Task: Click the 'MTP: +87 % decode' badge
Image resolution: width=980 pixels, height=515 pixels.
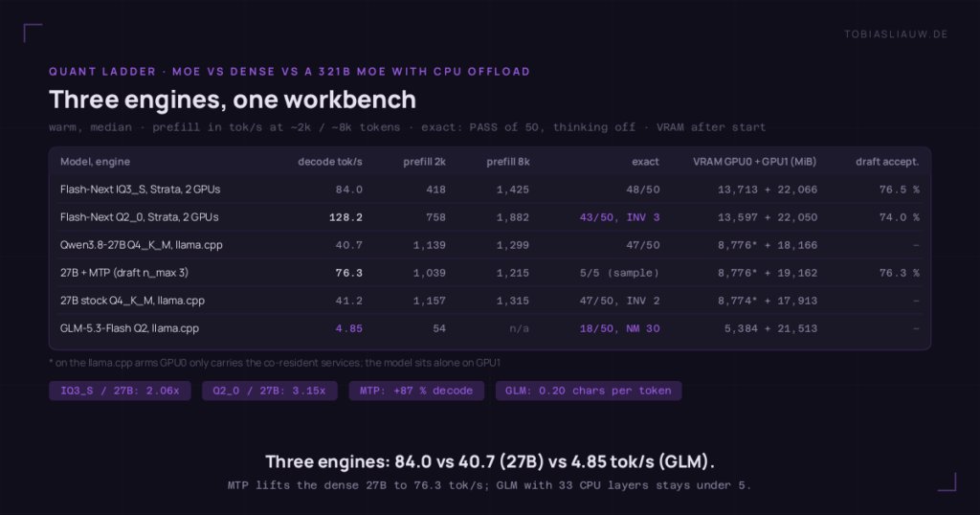Action: (416, 391)
